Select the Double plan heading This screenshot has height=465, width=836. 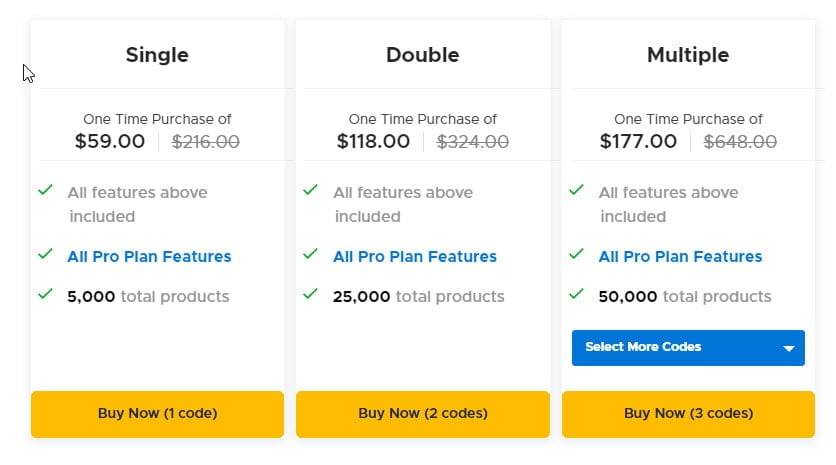tap(422, 55)
